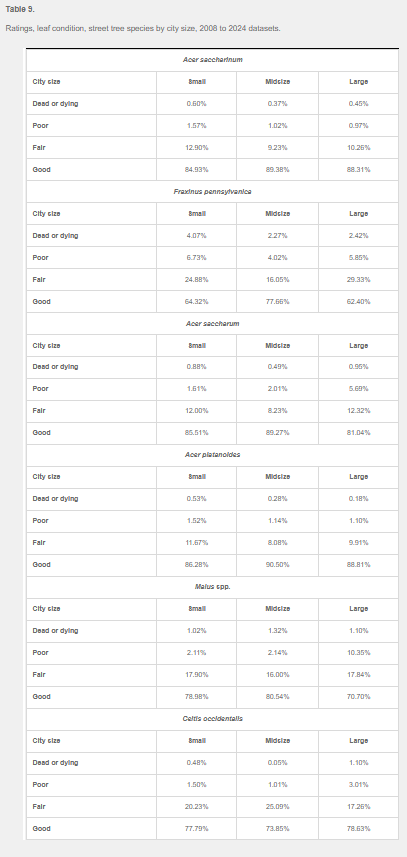Image resolution: width=407 pixels, height=857 pixels.
Task: Select the 78.63% value in the last row
Action: [358, 829]
